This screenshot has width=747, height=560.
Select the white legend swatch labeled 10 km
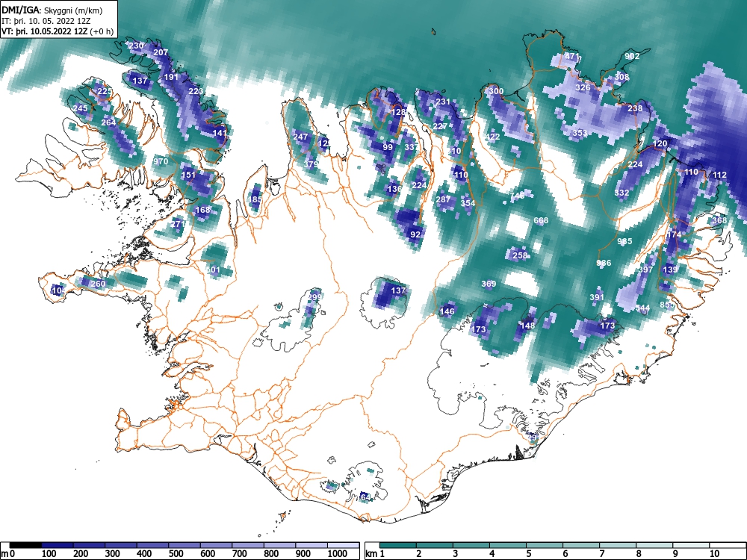[x=727, y=545]
